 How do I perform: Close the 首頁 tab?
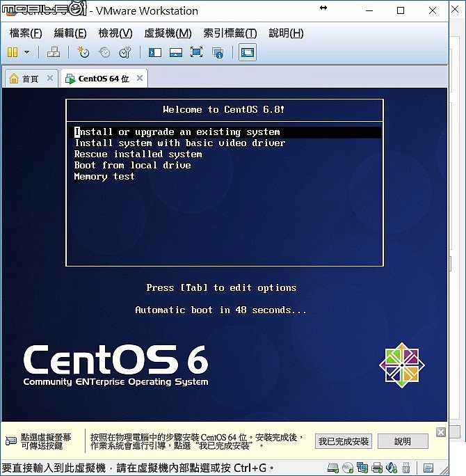point(50,78)
